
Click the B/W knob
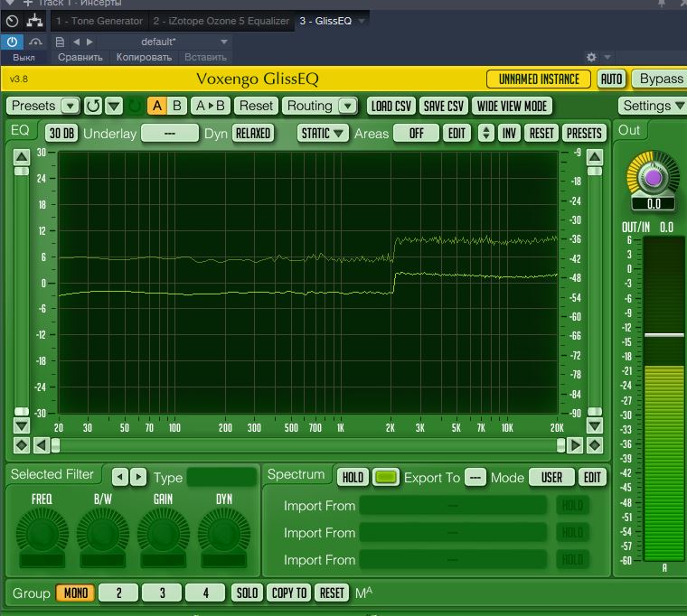click(102, 533)
